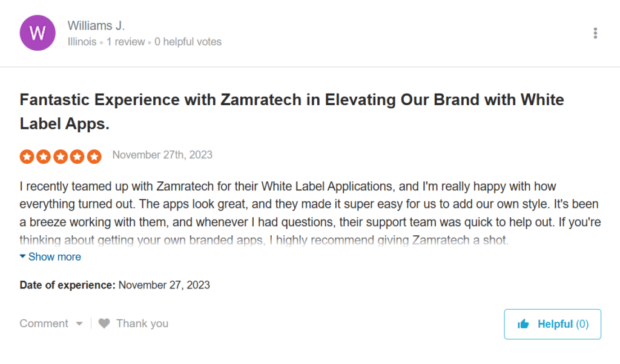Click the Illinois location text

(x=82, y=42)
